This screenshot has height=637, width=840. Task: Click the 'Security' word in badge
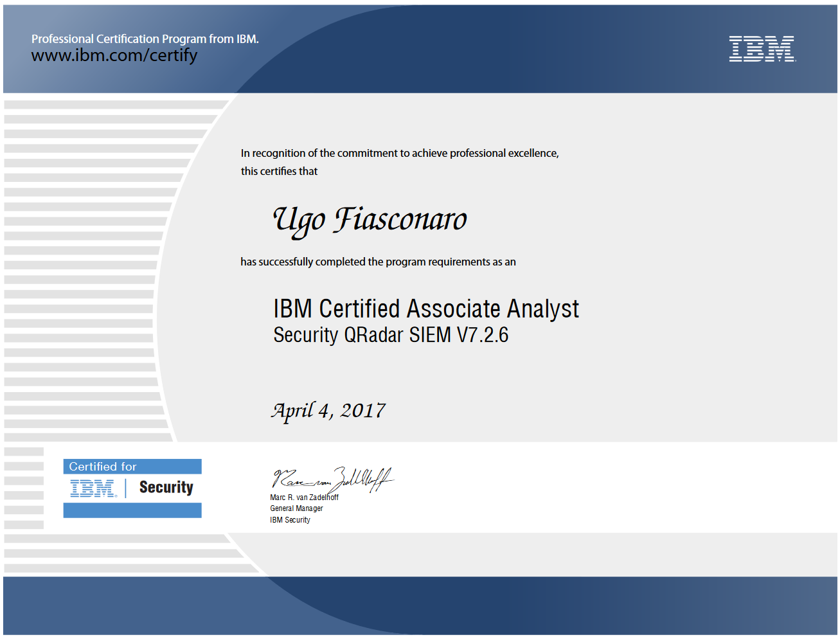[166, 487]
